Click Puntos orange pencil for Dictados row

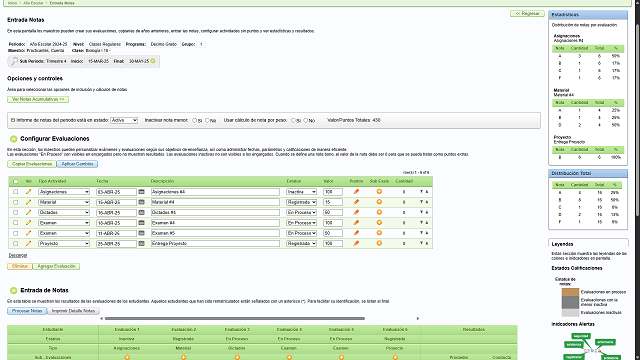coord(356,212)
